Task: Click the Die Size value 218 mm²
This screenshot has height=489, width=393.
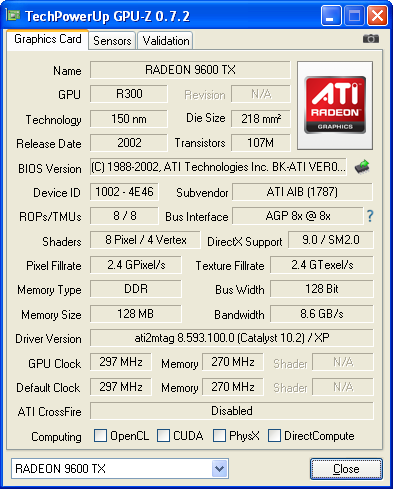Action: [x=261, y=119]
